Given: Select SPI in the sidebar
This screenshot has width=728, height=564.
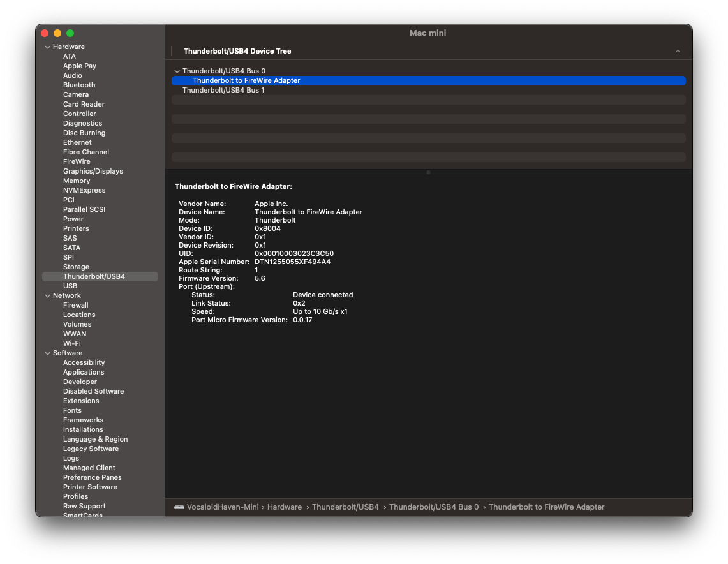Looking at the screenshot, I should [68, 257].
